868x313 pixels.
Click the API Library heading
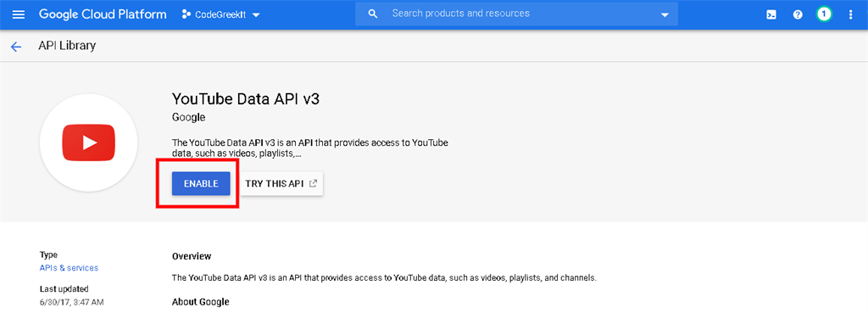point(67,46)
